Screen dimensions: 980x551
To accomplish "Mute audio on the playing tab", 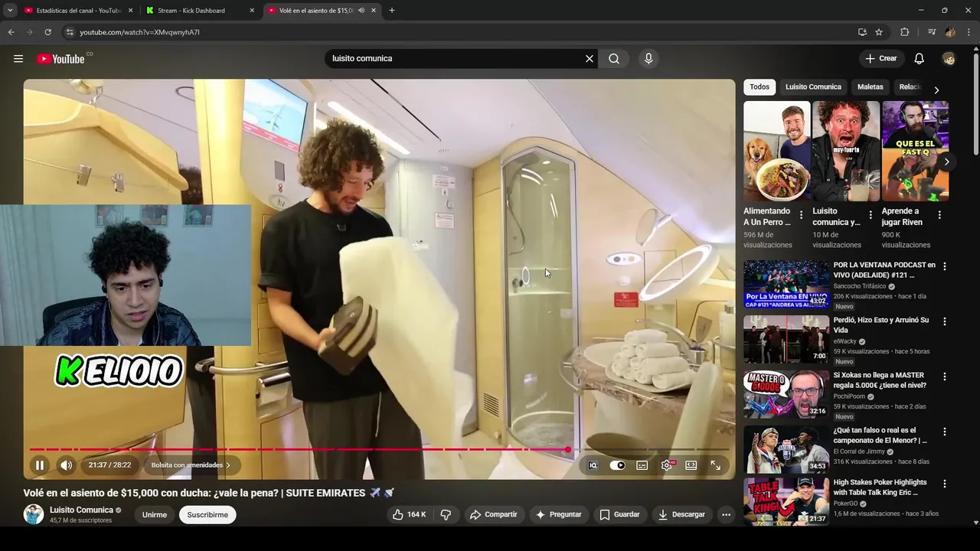I will (361, 11).
